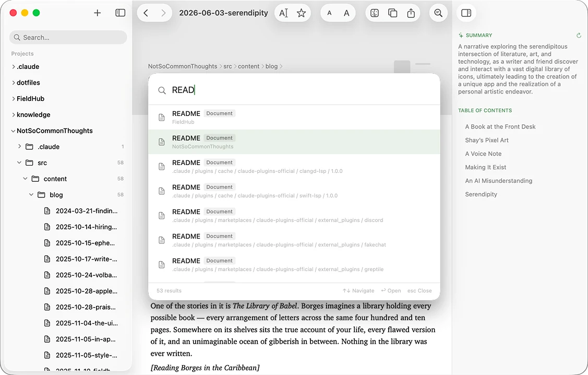Viewport: 588px width, 375px height.
Task: Click the document icon of README FieldHub result
Action: (x=162, y=117)
